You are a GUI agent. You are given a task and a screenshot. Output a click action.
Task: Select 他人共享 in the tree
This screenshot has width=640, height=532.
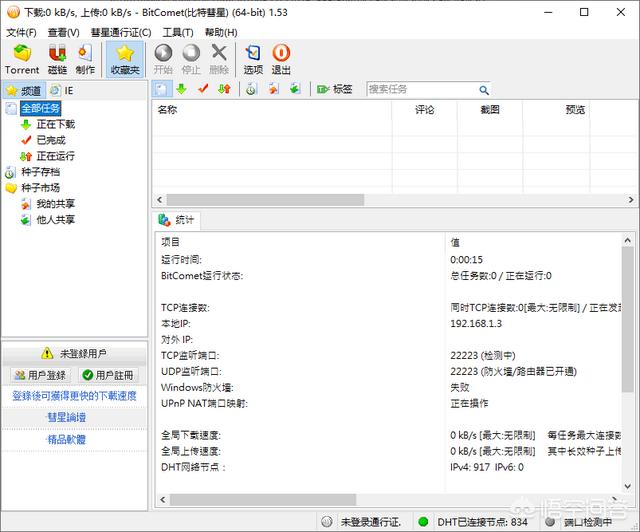56,220
